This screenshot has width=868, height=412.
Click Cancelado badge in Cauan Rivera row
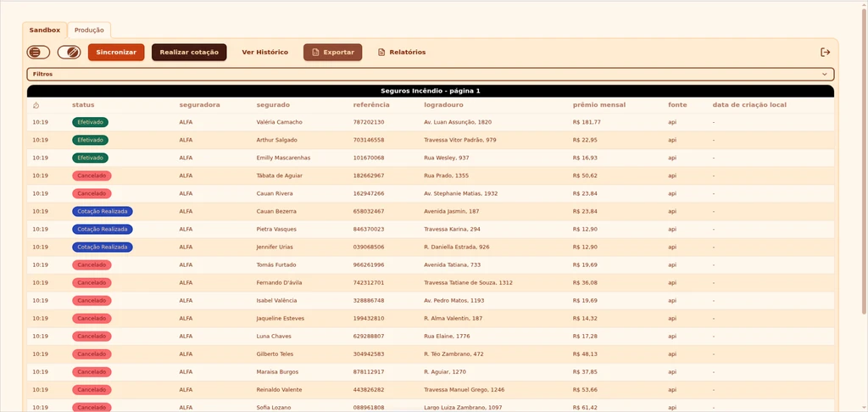(92, 193)
